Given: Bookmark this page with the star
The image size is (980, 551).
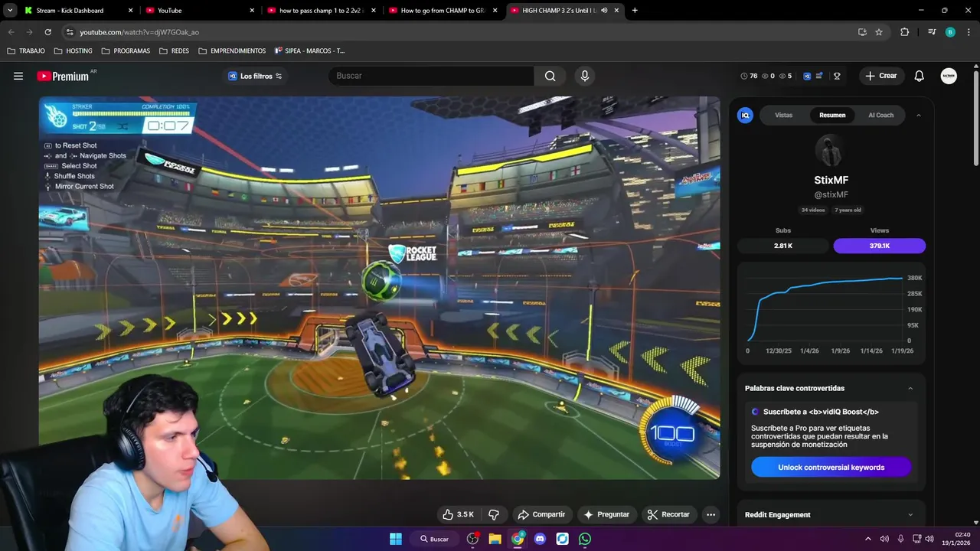Looking at the screenshot, I should (x=879, y=32).
